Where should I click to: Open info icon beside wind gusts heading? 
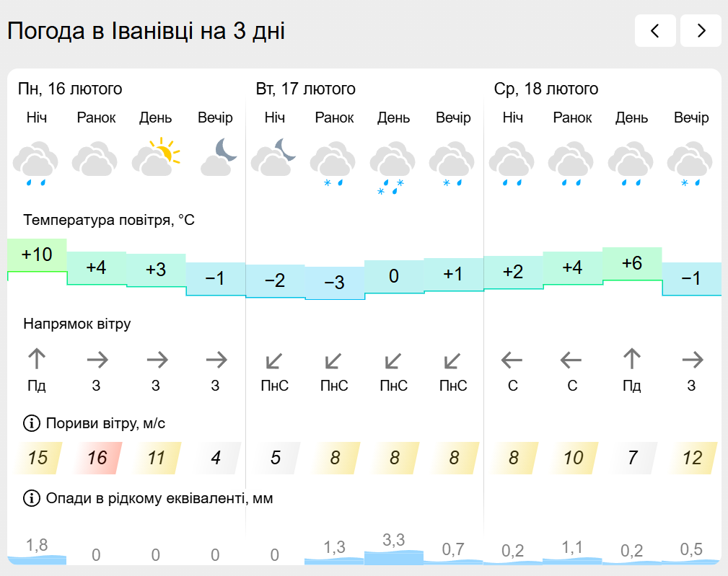pos(31,423)
